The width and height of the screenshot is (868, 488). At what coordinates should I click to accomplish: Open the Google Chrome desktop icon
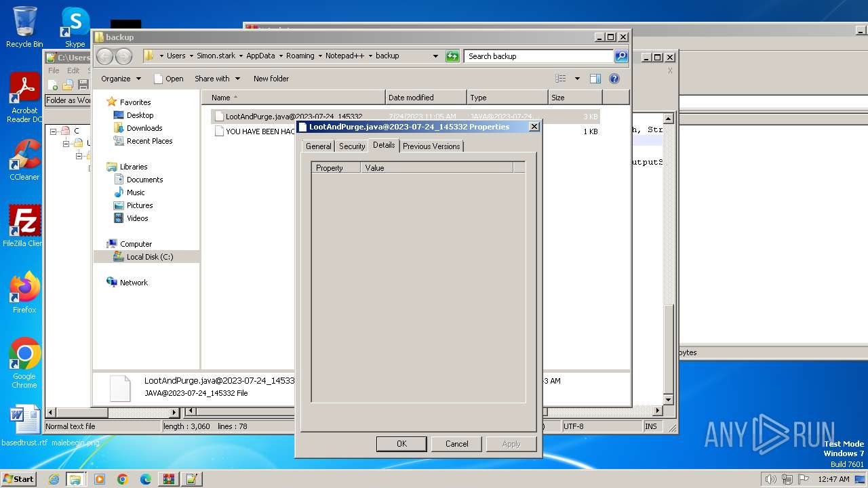click(24, 363)
